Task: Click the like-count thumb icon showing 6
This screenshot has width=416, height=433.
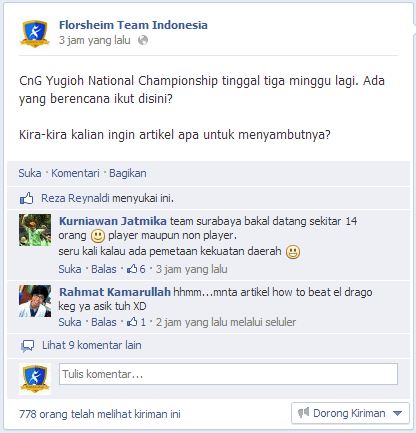Action: pyautogui.click(x=132, y=269)
